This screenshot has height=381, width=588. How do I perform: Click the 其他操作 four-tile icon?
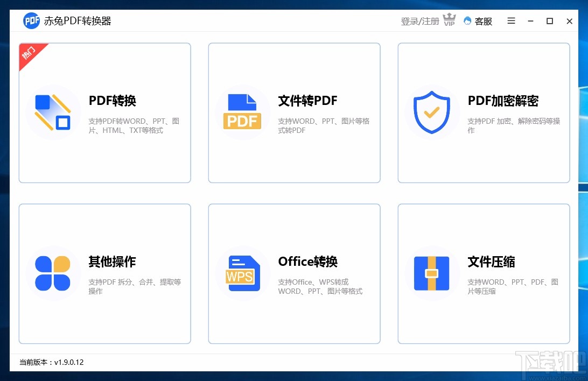click(x=52, y=273)
